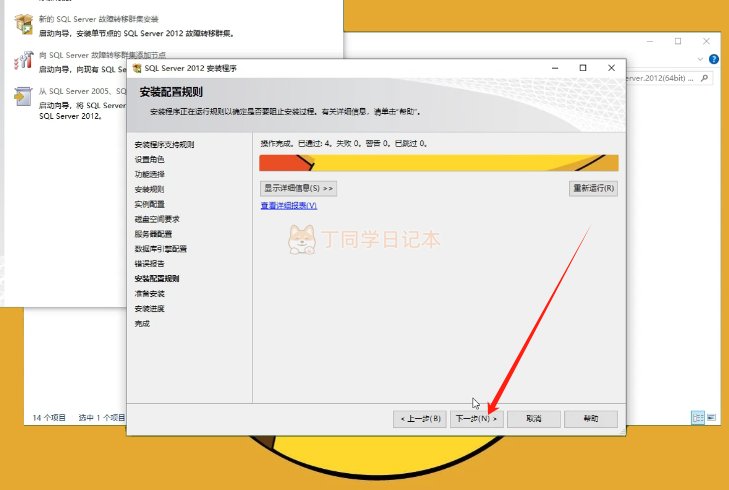
Task: Open the 查看详细报表(V) link
Action: pyautogui.click(x=289, y=205)
